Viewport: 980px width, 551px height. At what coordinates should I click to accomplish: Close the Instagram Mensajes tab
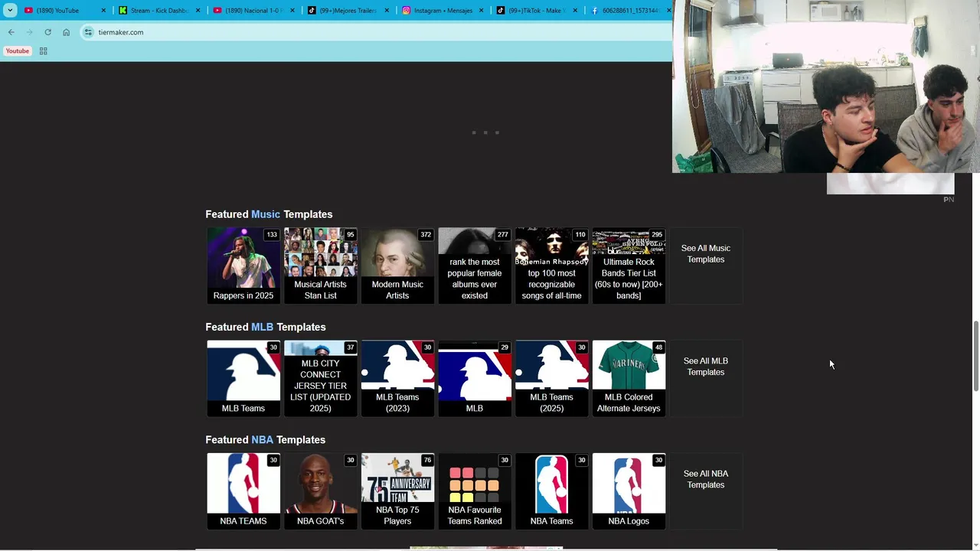(481, 11)
